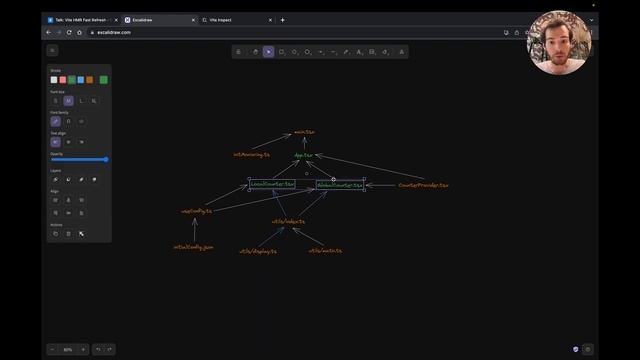This screenshot has width=640, height=360.
Task: Center selected elements horizontally
Action: pos(69,200)
